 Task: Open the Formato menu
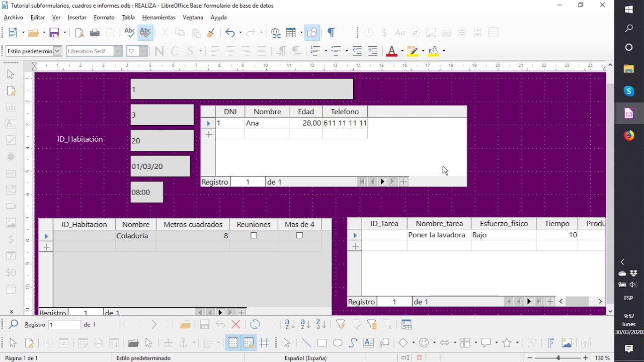point(104,18)
